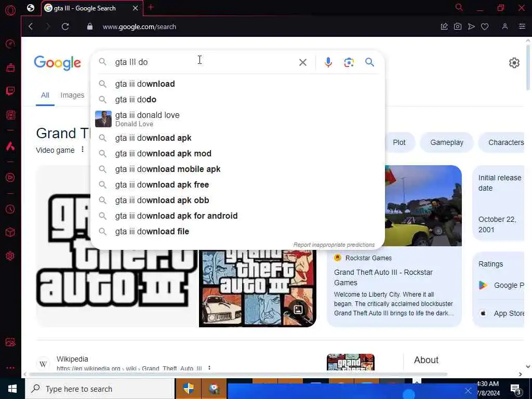Select the Gameplay chip

pos(446,142)
